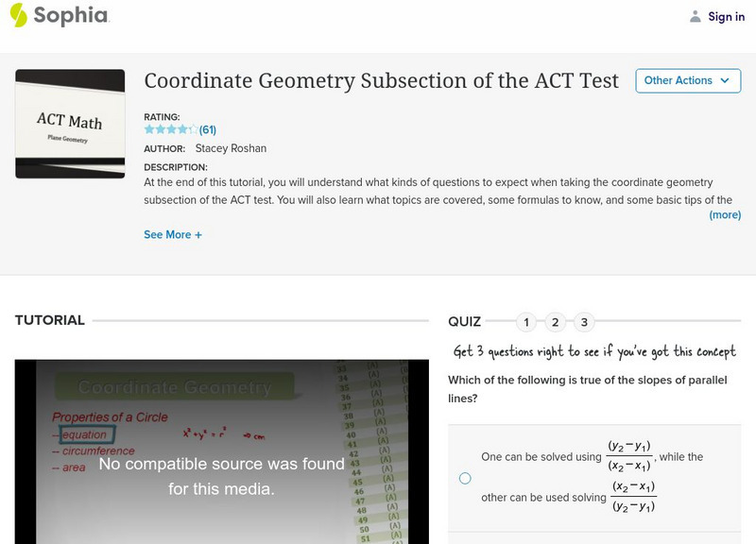The width and height of the screenshot is (756, 544).
Task: Expand description with See More +
Action: point(173,234)
